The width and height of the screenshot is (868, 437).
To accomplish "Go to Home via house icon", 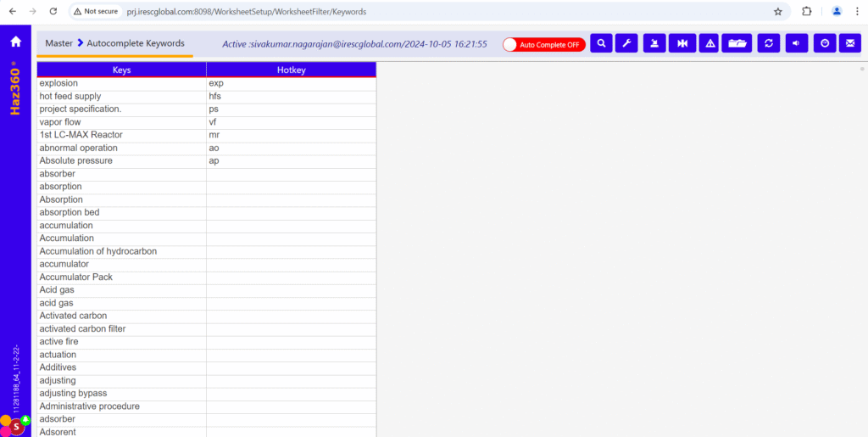I will (x=15, y=42).
